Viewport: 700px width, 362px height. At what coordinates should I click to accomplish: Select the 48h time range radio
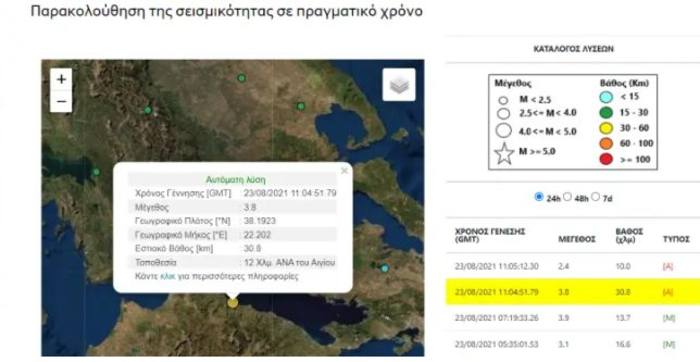tap(567, 197)
